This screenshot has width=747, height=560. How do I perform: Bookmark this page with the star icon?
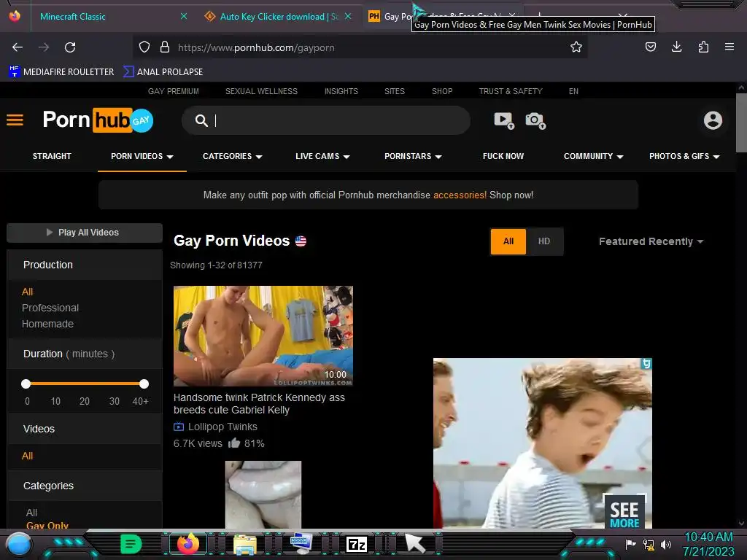click(576, 47)
